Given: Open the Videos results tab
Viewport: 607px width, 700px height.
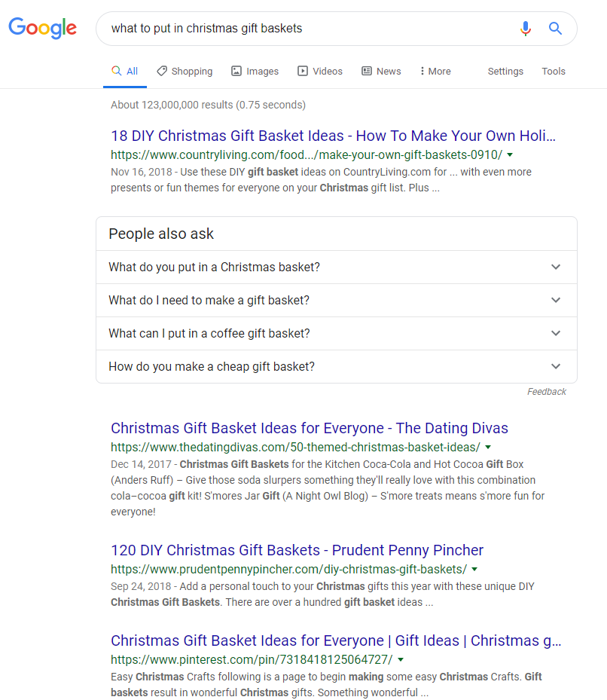Looking at the screenshot, I should (320, 72).
